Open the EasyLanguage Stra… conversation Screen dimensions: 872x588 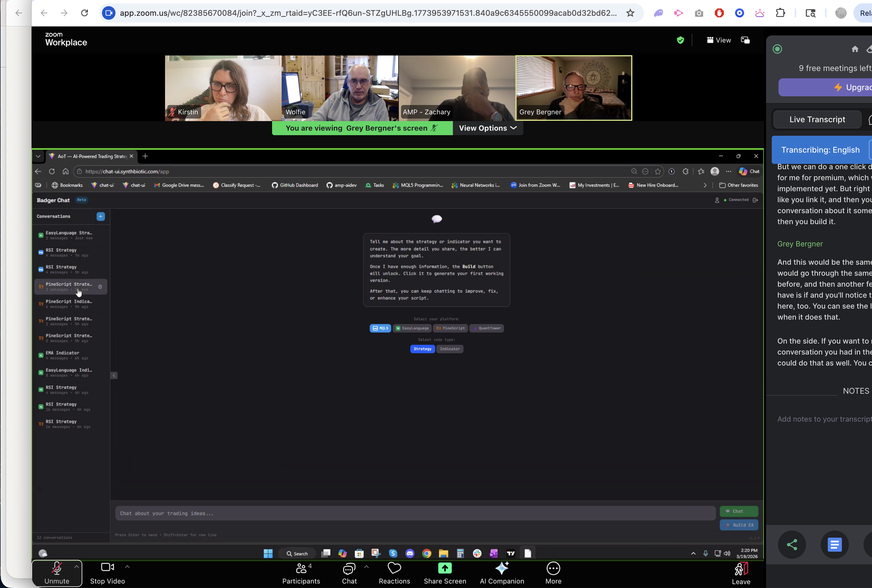click(x=71, y=235)
